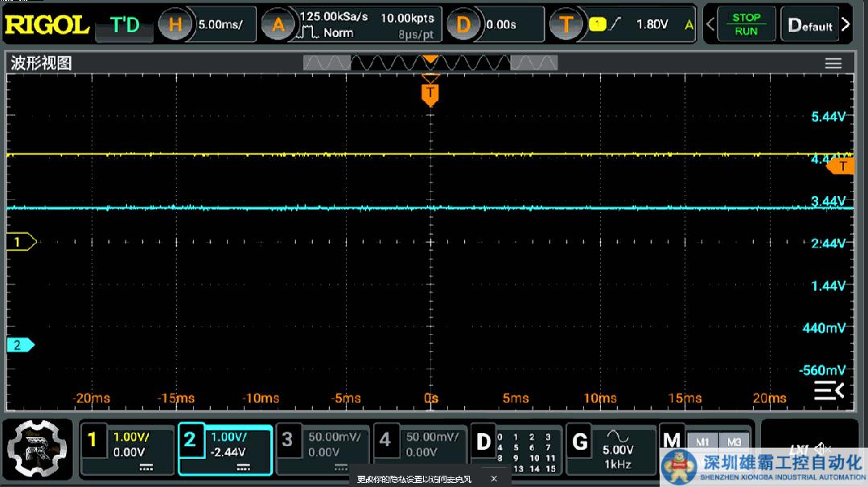Screen dimensions: 868x487
Task: Select the M1 math tab
Action: (x=702, y=442)
